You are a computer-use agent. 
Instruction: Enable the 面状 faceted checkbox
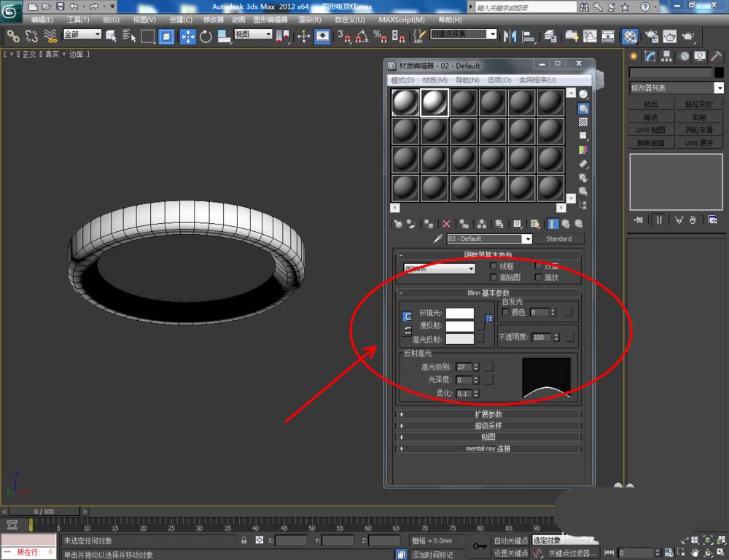coord(539,277)
